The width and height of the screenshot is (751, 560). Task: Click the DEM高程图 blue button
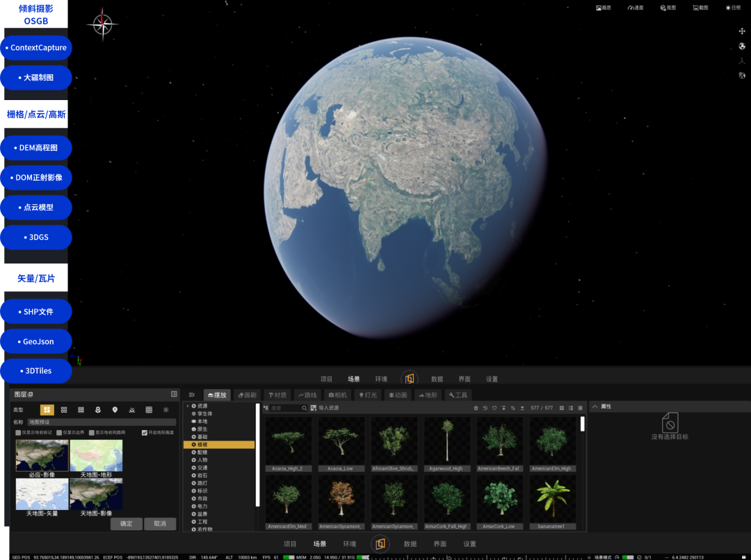(x=36, y=148)
